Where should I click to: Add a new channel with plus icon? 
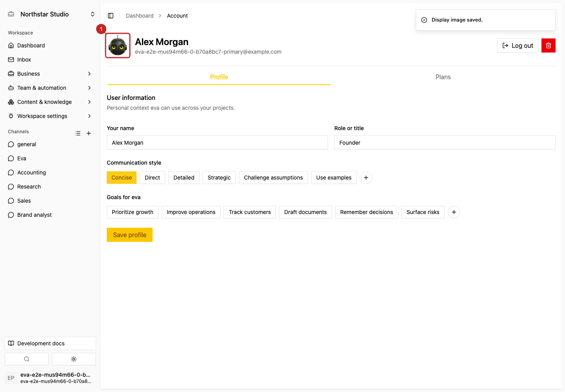tap(89, 133)
